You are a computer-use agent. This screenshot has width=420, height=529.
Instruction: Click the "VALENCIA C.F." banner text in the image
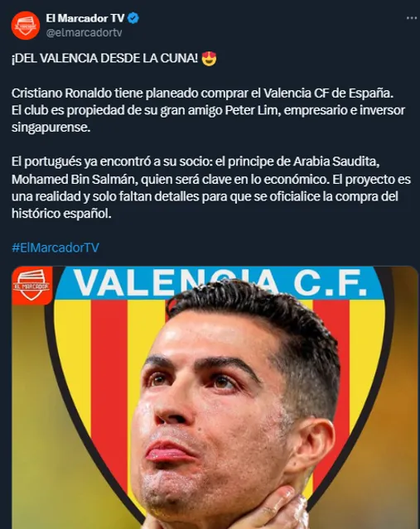[x=220, y=283]
